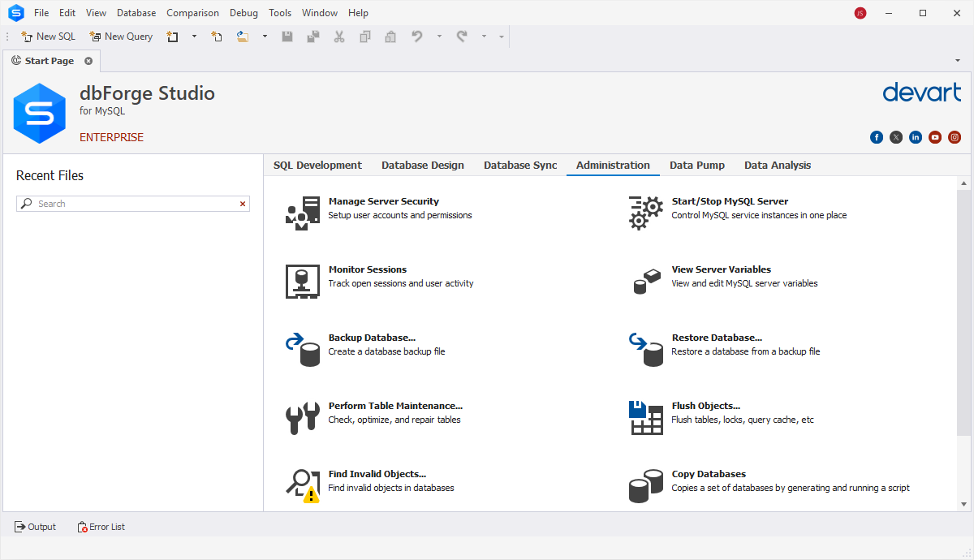Open the Window menu

320,13
